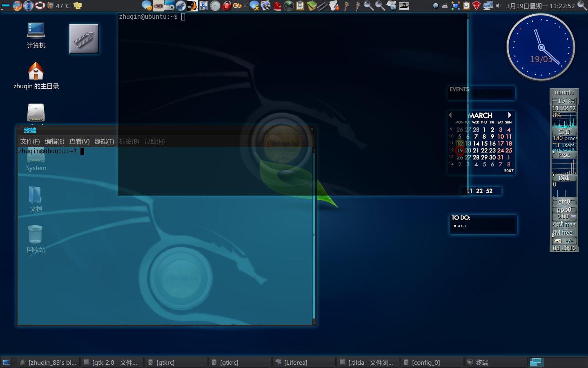Switch to config_0 window in taskbar

click(x=432, y=362)
